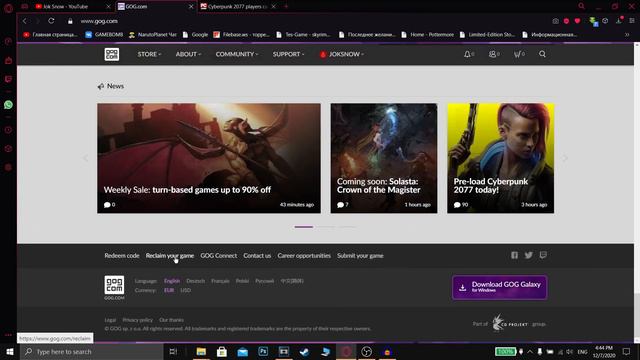Click the padlock site info icon
Viewport: 640px width, 360px height.
point(70,21)
